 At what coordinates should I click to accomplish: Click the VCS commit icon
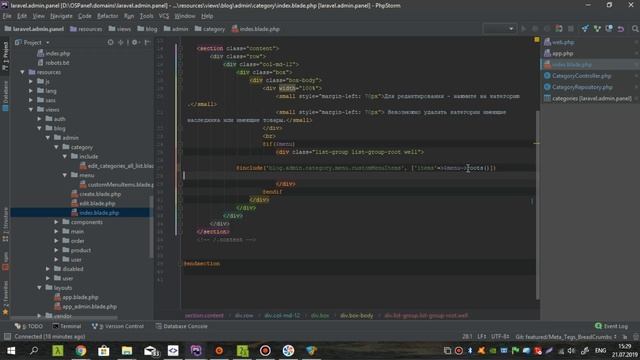point(597,29)
